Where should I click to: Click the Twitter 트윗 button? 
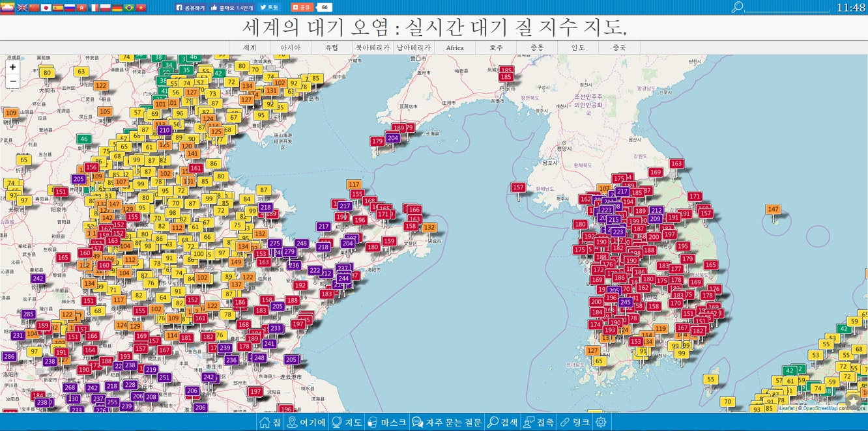[270, 8]
